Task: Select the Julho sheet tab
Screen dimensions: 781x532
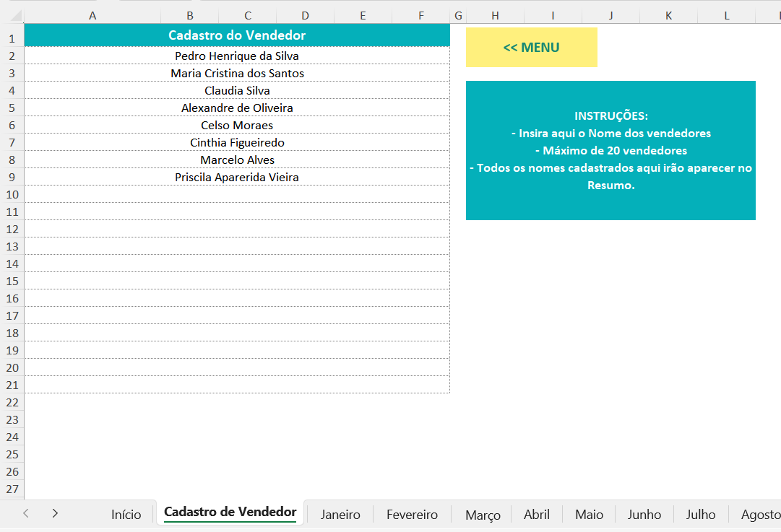Action: [x=701, y=515]
